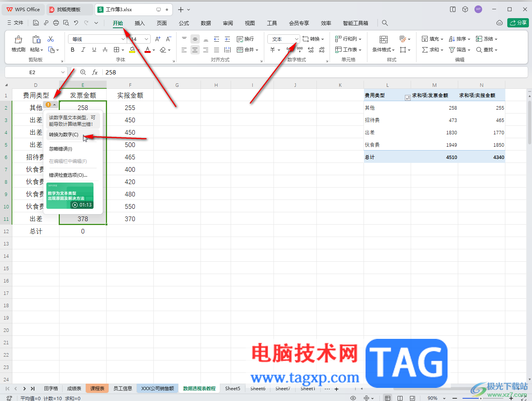Screen dimensions: 532x401
Task: Click the fx insert function icon
Action: click(95, 72)
